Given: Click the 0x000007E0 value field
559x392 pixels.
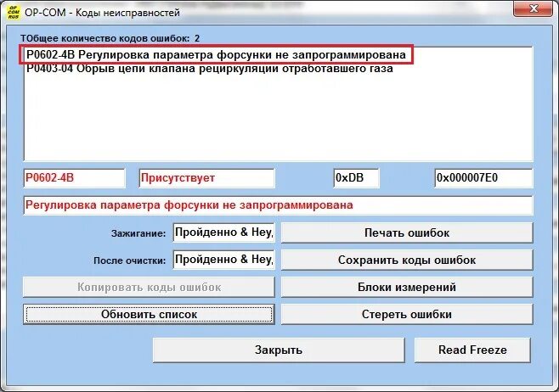Looking at the screenshot, I should point(483,178).
